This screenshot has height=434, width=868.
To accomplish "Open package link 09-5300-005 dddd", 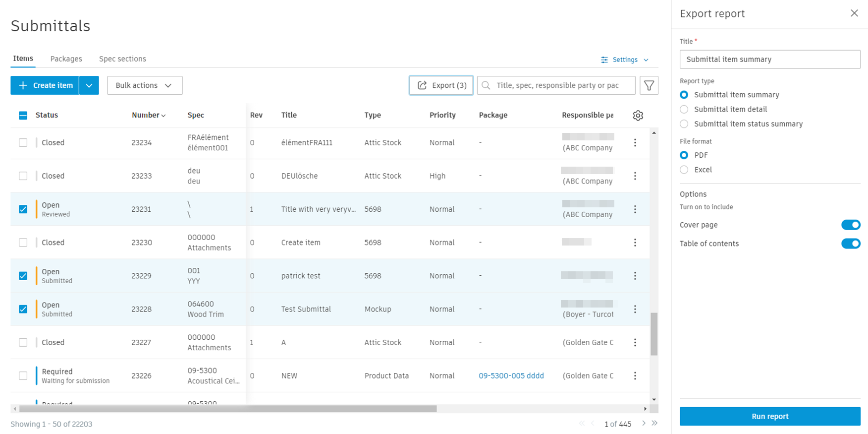I will 511,375.
